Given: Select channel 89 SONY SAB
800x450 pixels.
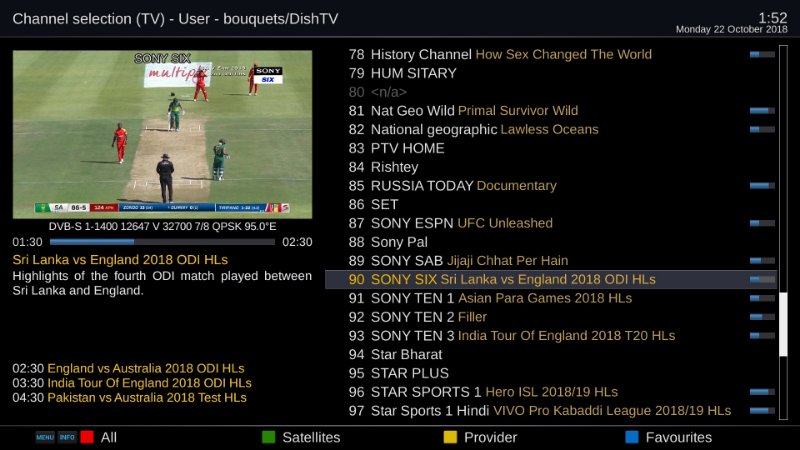Looking at the screenshot, I should pos(551,261).
